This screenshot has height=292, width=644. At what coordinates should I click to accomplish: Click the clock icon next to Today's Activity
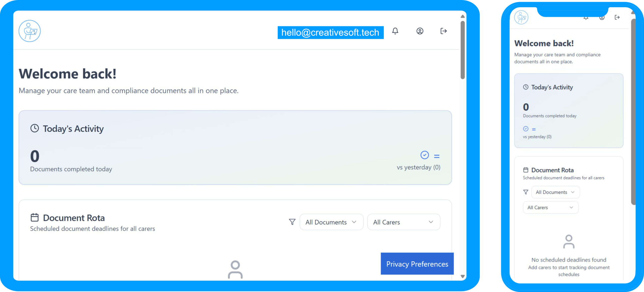[x=34, y=128]
